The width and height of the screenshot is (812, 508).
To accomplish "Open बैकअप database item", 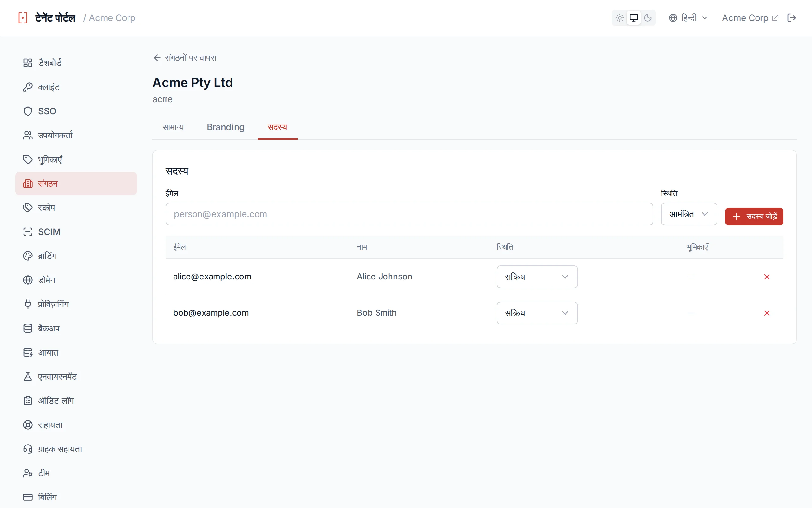I will pos(76,328).
